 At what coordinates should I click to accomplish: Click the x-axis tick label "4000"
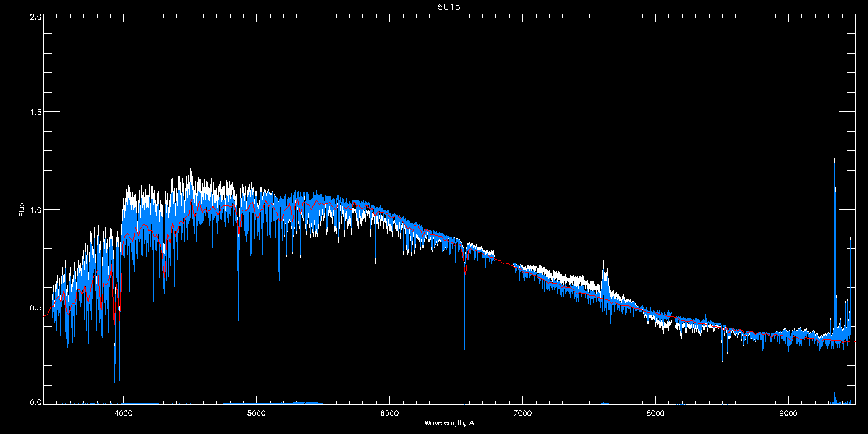point(124,413)
